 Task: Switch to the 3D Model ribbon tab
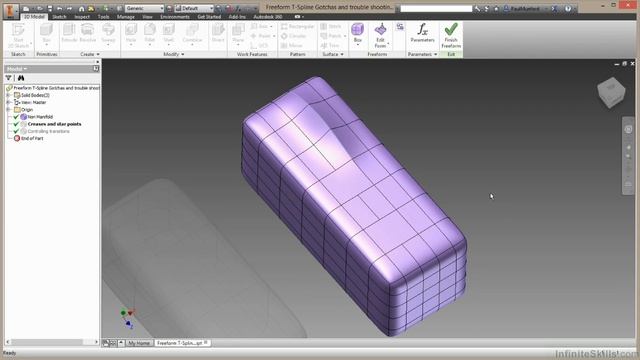click(34, 17)
